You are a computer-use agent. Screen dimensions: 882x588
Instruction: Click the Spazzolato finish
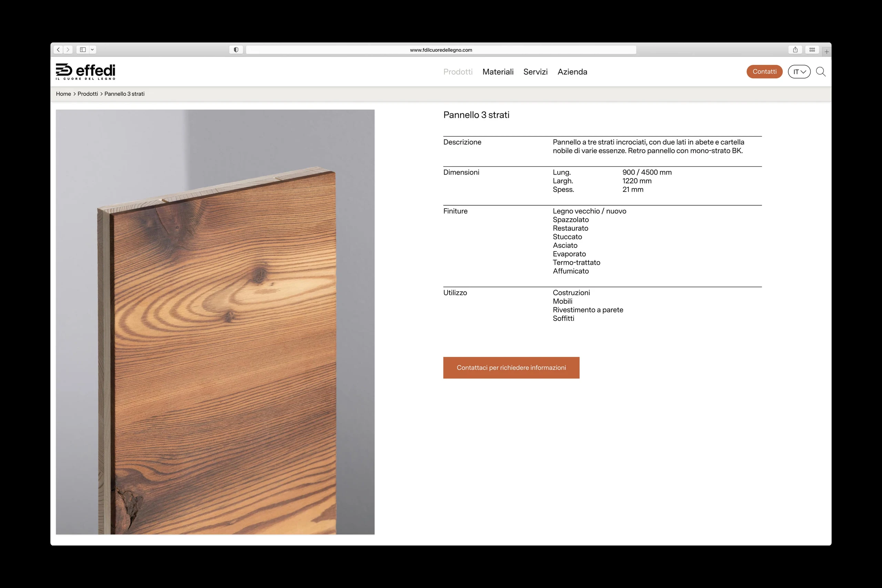pyautogui.click(x=571, y=220)
